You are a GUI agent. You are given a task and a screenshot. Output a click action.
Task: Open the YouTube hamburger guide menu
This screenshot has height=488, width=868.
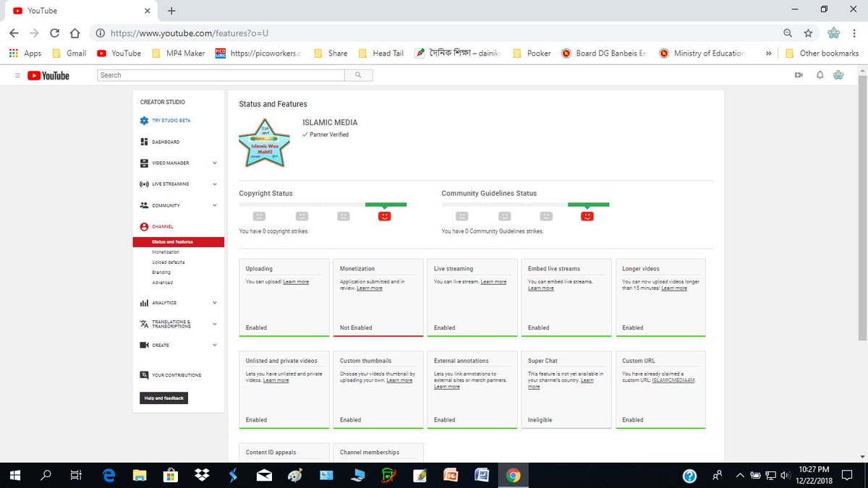tap(17, 75)
